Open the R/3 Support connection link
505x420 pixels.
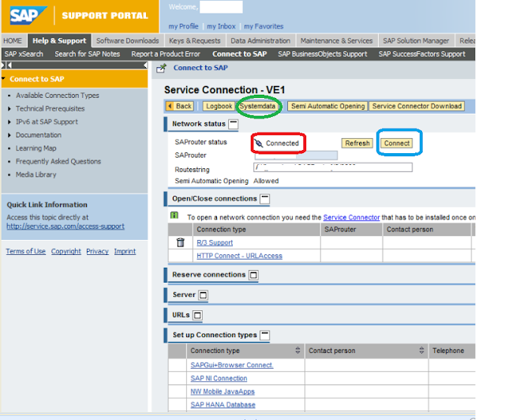[215, 242]
